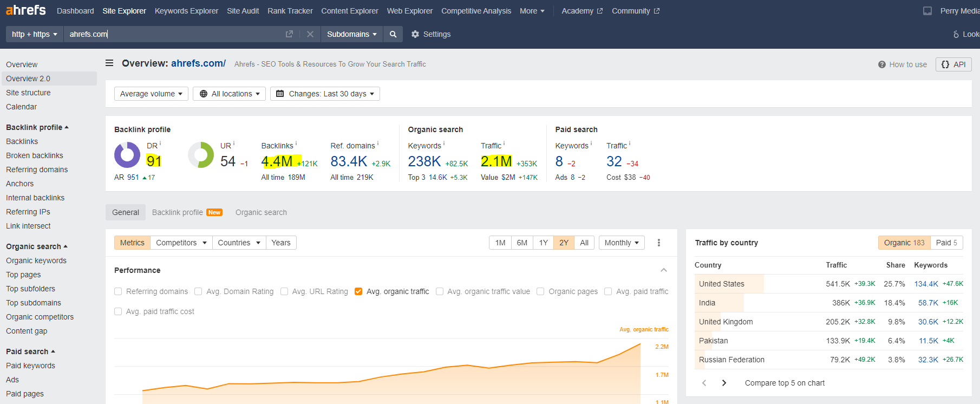Image resolution: width=980 pixels, height=404 pixels.
Task: Click the search magnifier icon button
Action: 393,34
